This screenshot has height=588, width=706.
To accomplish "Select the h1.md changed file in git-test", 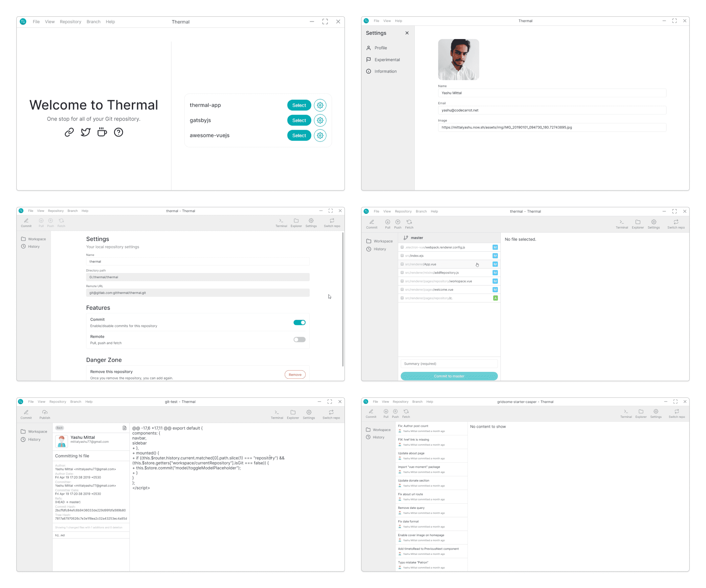I will [x=91, y=535].
